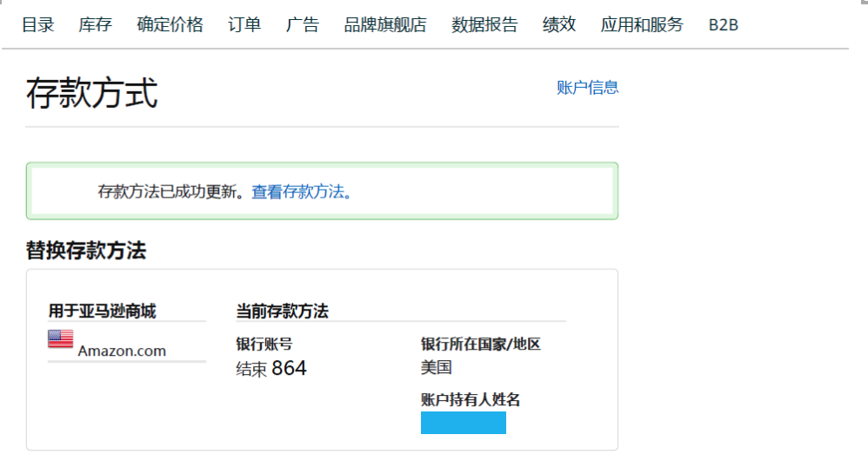Click 绩效 in the top navigation
The width and height of the screenshot is (868, 468).
tap(559, 24)
